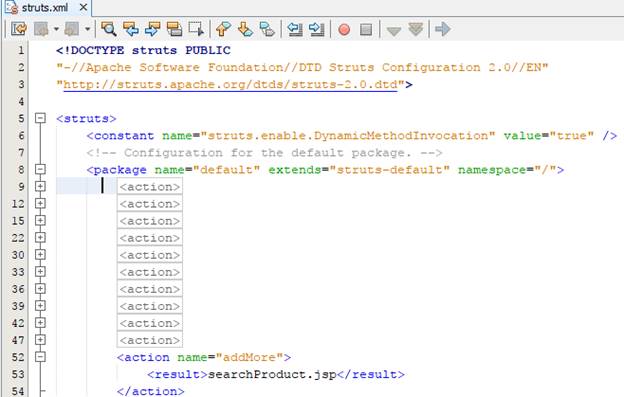The width and height of the screenshot is (624, 397).
Task: Click the collapsed <action> box on line 30
Action: tap(150, 255)
